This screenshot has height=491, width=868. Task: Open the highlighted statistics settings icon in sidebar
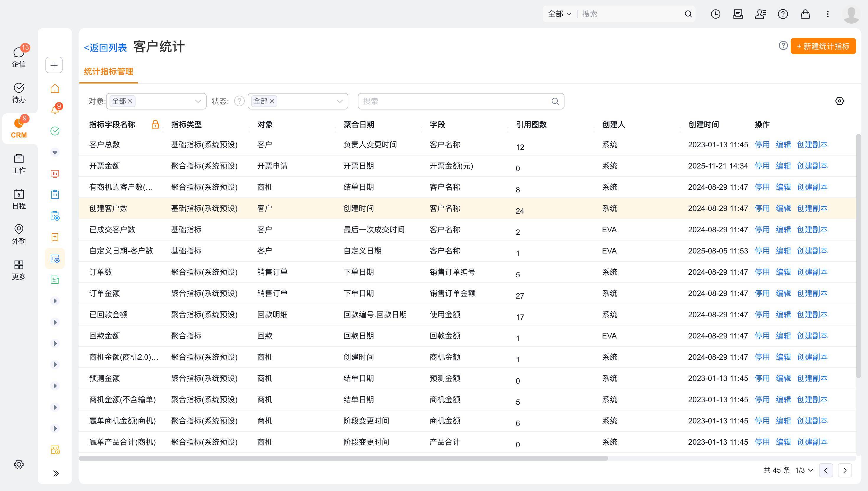tap(55, 259)
